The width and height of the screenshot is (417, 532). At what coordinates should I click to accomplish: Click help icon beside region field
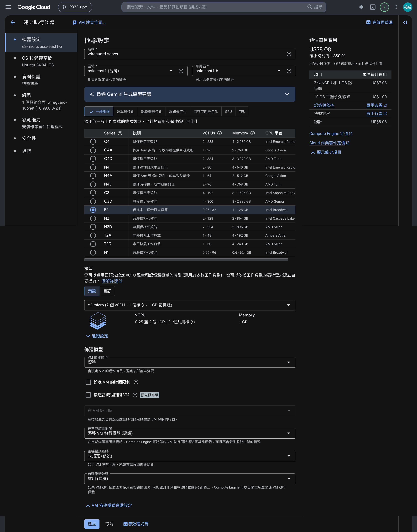181,71
